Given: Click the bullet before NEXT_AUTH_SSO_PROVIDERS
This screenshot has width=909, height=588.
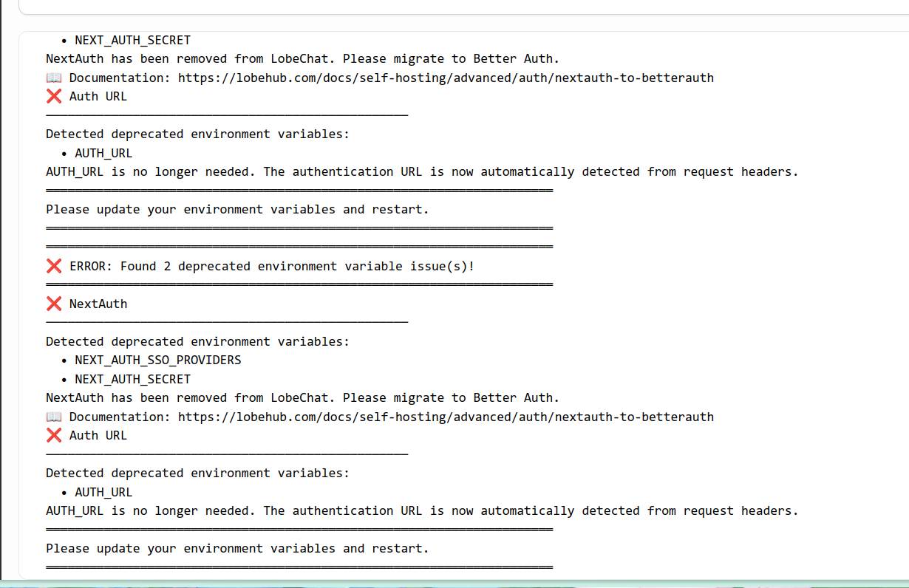Looking at the screenshot, I should pos(64,360).
